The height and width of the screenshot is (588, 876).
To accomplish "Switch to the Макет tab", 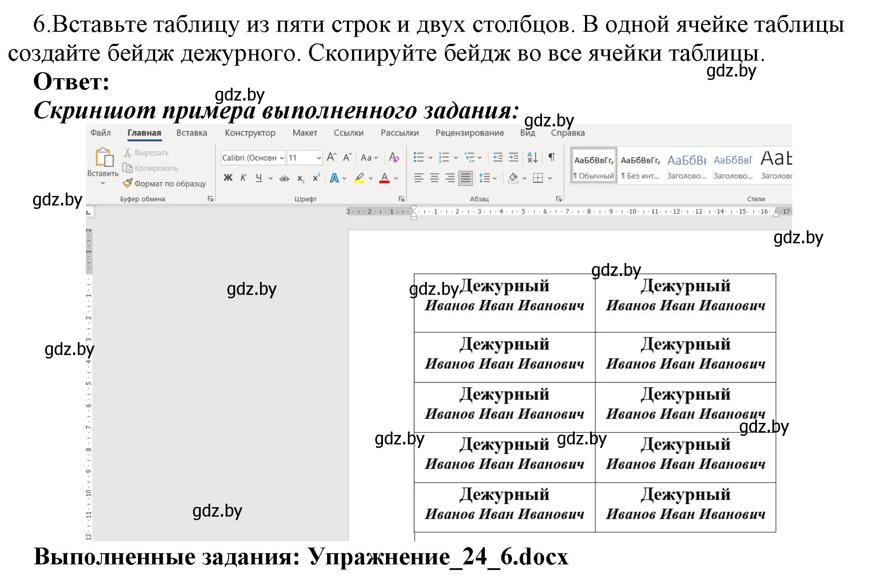I will [x=305, y=133].
